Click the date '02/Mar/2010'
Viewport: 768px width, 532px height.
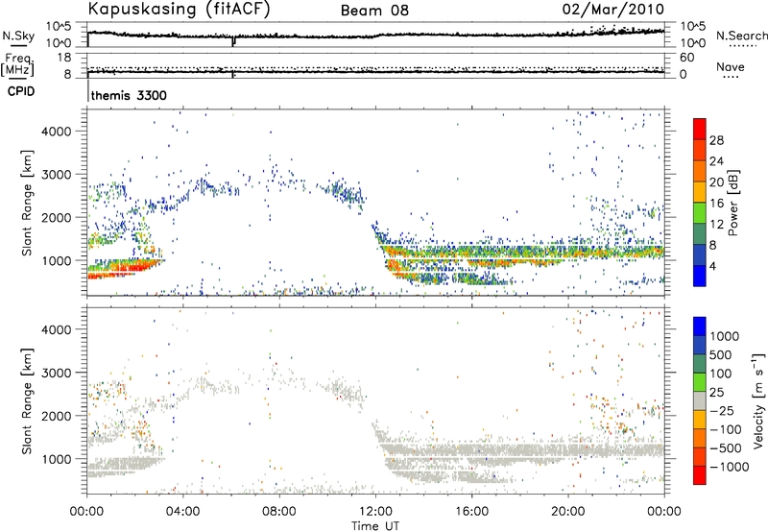[x=613, y=10]
